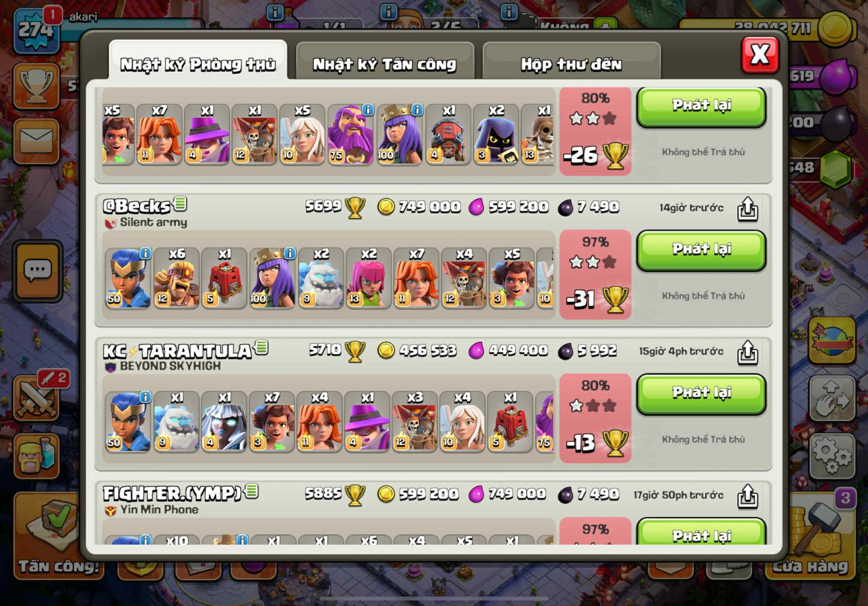Tap the Silent army clan name
The height and width of the screenshot is (606, 868).
153,222
